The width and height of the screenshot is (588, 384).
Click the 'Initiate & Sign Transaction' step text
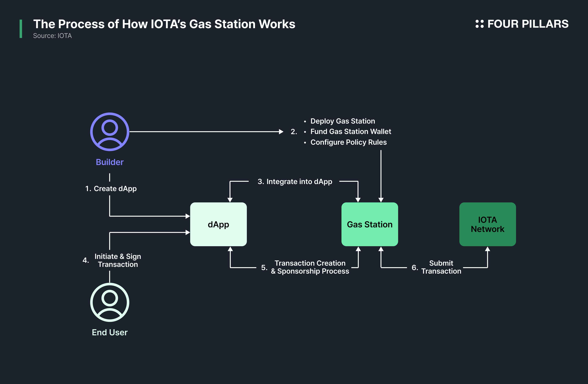point(118,260)
